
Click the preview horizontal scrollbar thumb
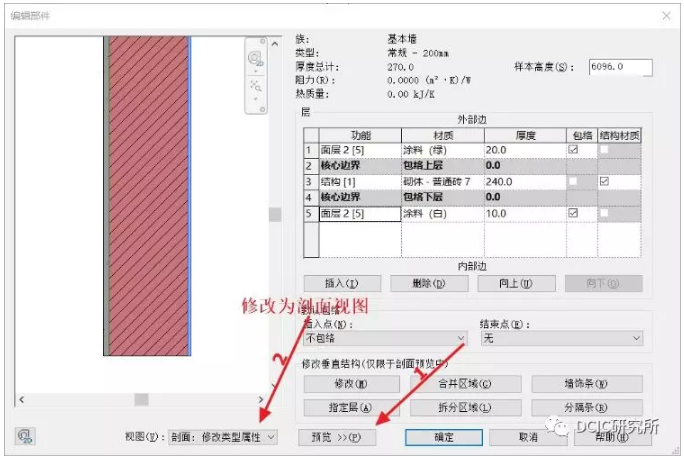(x=141, y=399)
